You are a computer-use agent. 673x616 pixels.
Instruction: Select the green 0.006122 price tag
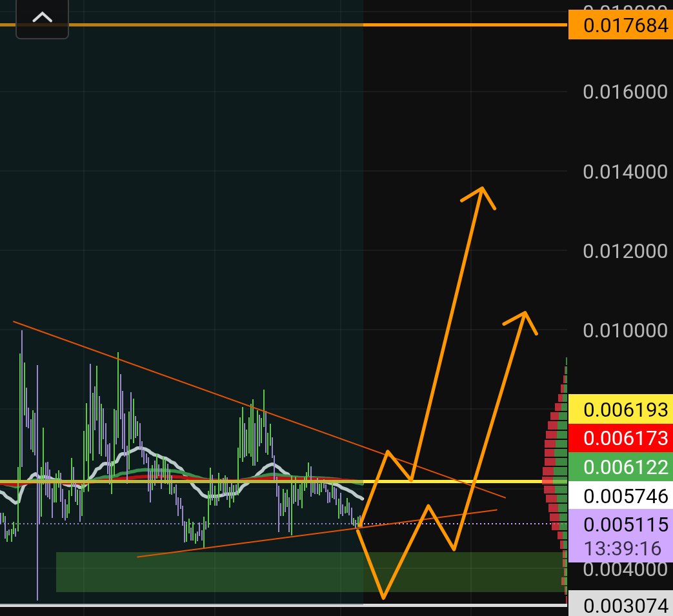point(621,467)
